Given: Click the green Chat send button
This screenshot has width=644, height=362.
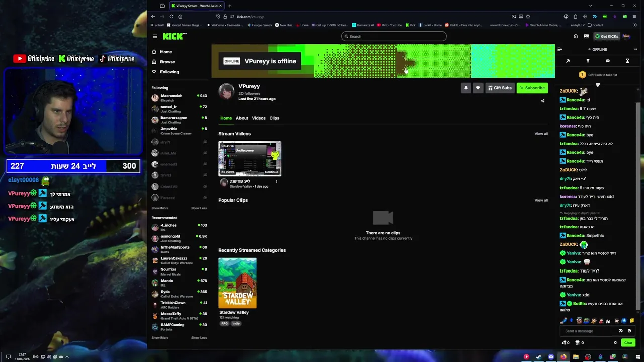Looking at the screenshot, I should pos(628,343).
